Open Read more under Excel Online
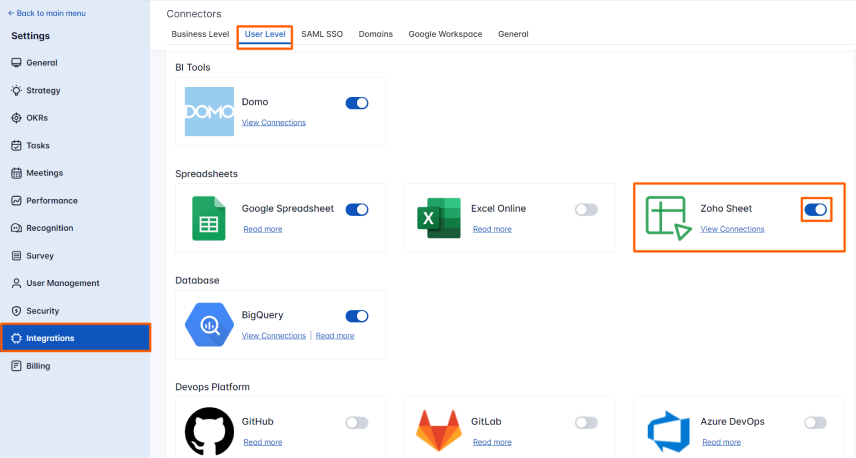 [x=492, y=229]
